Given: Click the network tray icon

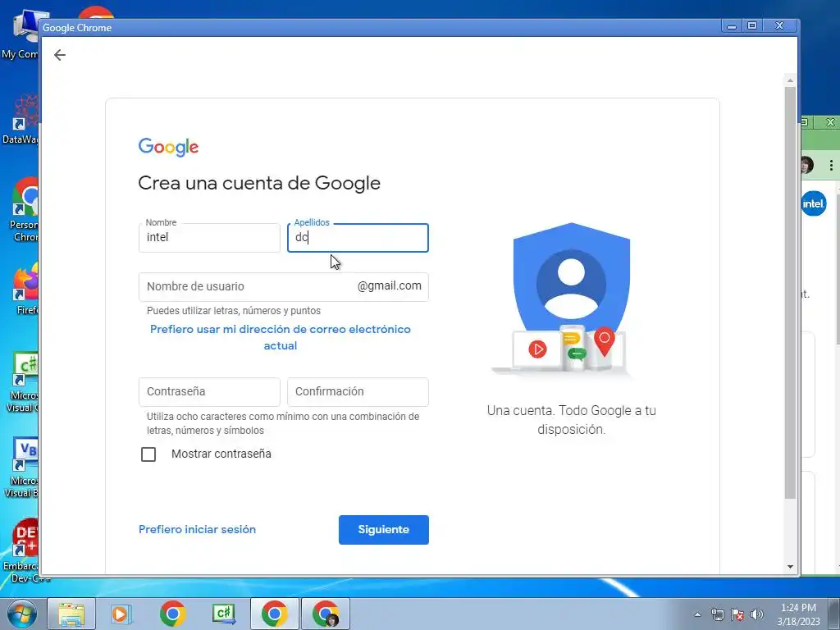Looking at the screenshot, I should pos(717,614).
